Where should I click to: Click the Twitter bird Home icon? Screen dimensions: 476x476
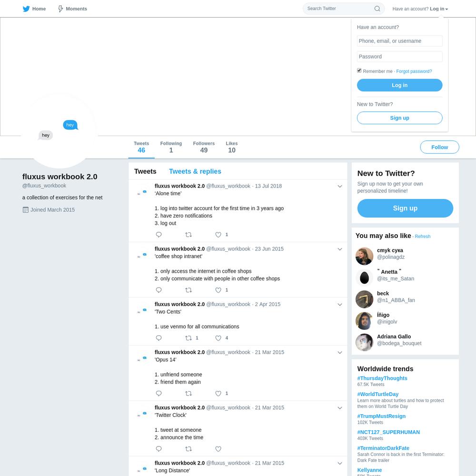[26, 9]
